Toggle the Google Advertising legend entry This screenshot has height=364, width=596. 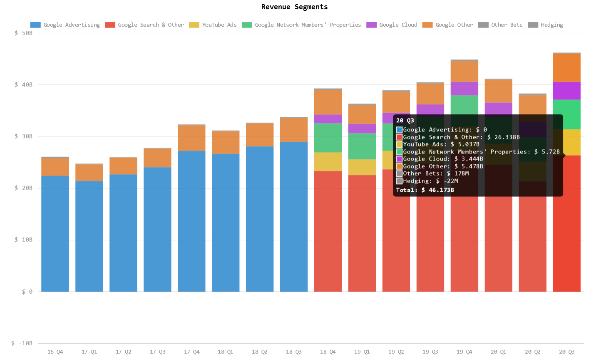point(65,25)
